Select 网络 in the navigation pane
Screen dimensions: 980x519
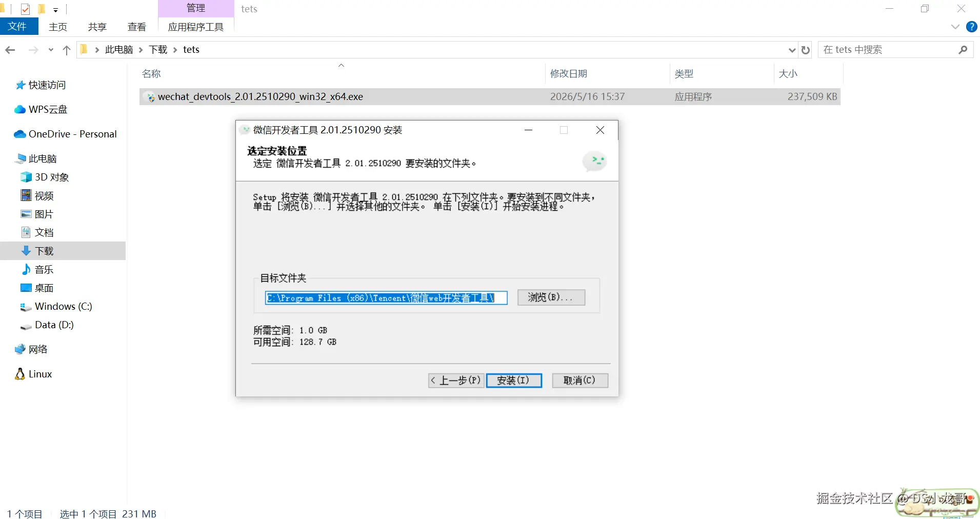[x=31, y=350]
